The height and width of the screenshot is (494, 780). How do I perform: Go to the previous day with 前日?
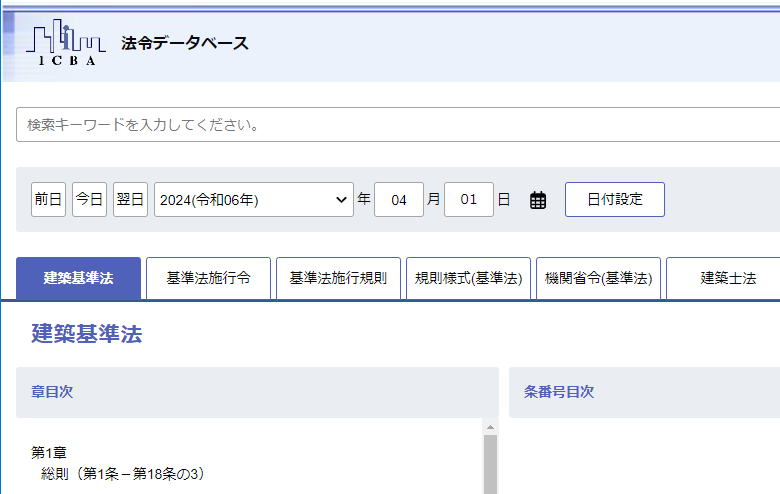(x=48, y=199)
